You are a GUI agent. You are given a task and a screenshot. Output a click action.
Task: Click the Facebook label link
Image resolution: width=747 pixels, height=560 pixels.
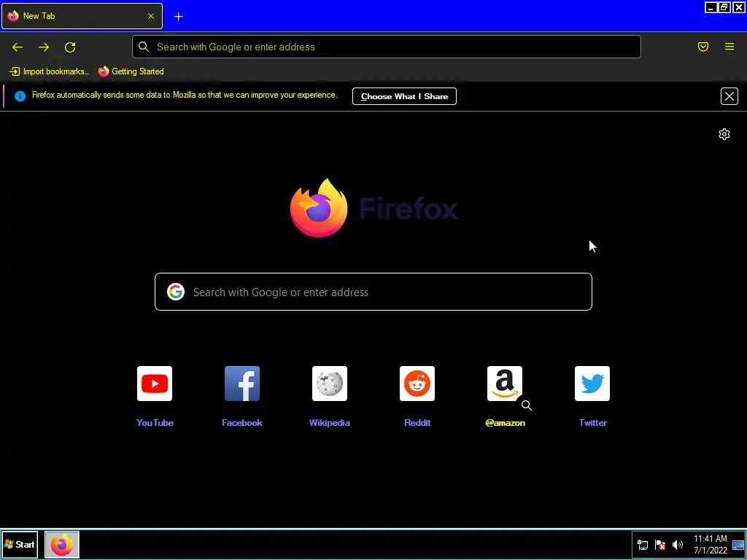click(x=242, y=423)
